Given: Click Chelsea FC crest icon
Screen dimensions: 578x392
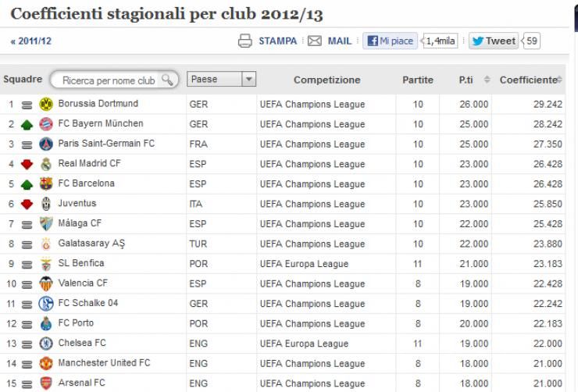Looking at the screenshot, I should point(46,344).
